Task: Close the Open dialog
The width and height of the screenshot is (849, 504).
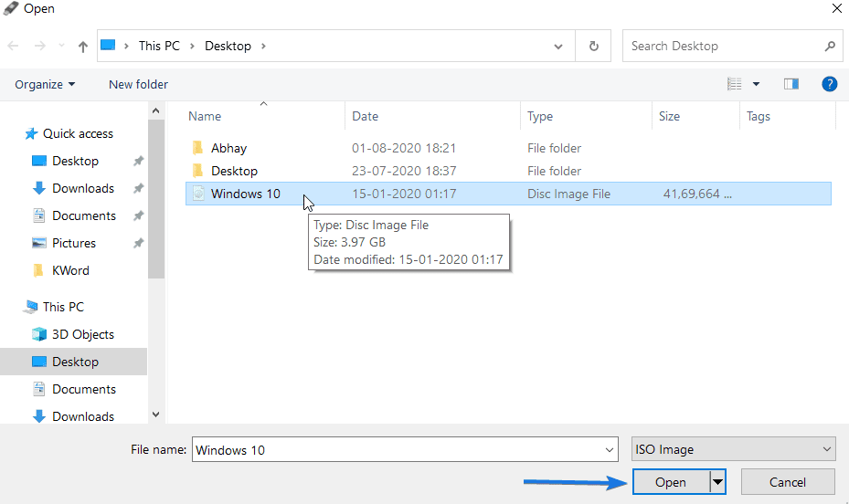Action: tap(836, 8)
